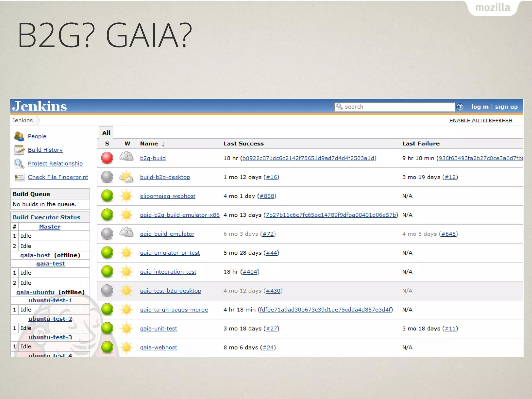This screenshot has width=532, height=399.
Task: Click the search help question mark icon
Action: pos(460,107)
